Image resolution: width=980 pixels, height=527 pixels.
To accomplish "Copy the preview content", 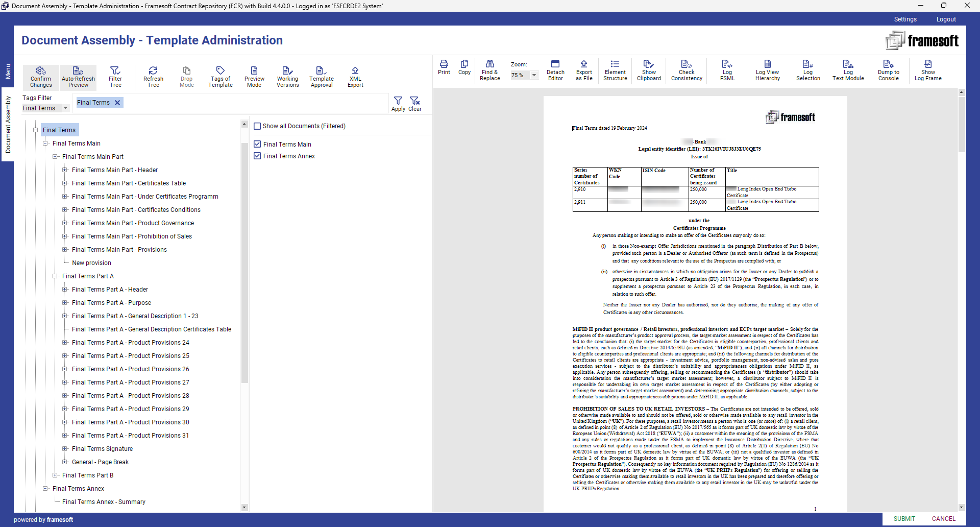I will 464,67.
